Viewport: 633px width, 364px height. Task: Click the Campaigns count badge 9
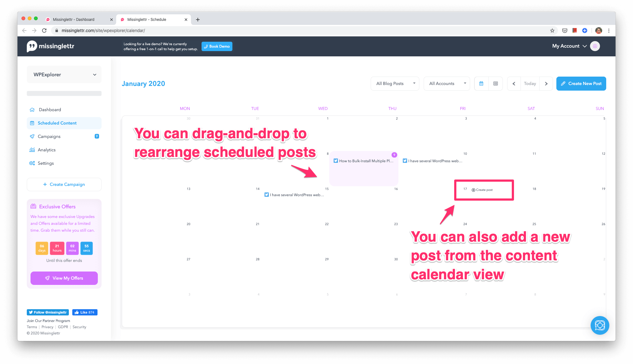97,136
